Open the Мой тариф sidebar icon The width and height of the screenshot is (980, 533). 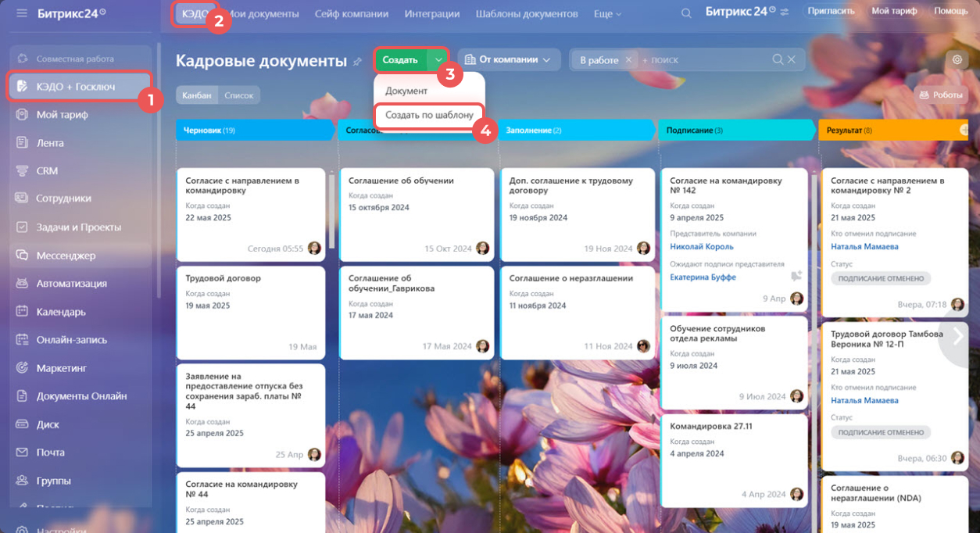pos(22,115)
